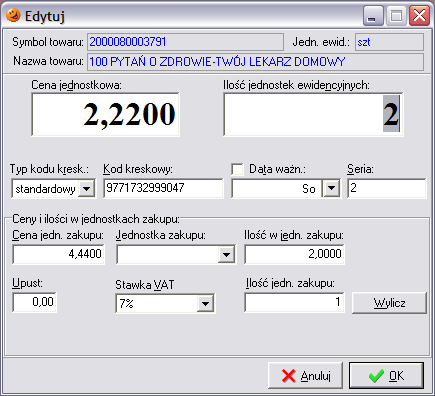
Task: Click the smiley app icon in title bar
Action: click(x=13, y=15)
